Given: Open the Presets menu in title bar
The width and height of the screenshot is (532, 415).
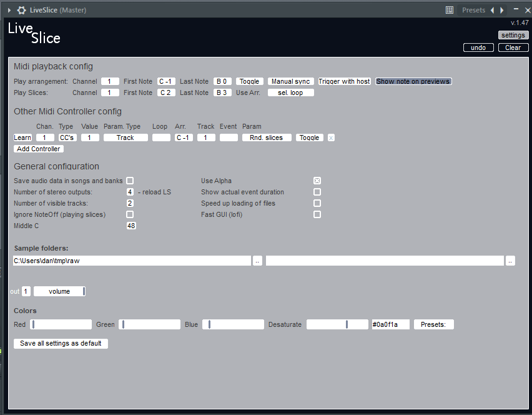Looking at the screenshot, I should (x=473, y=10).
